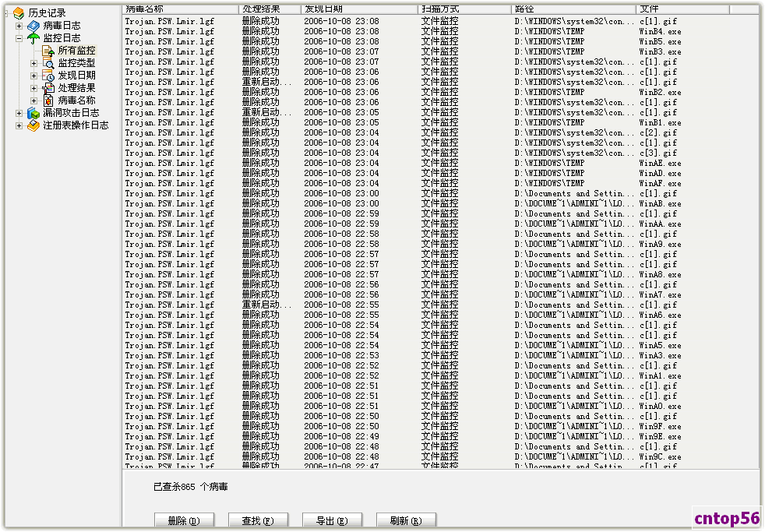Select 历史记录 tree label
This screenshot has height=532, width=765.
click(47, 13)
